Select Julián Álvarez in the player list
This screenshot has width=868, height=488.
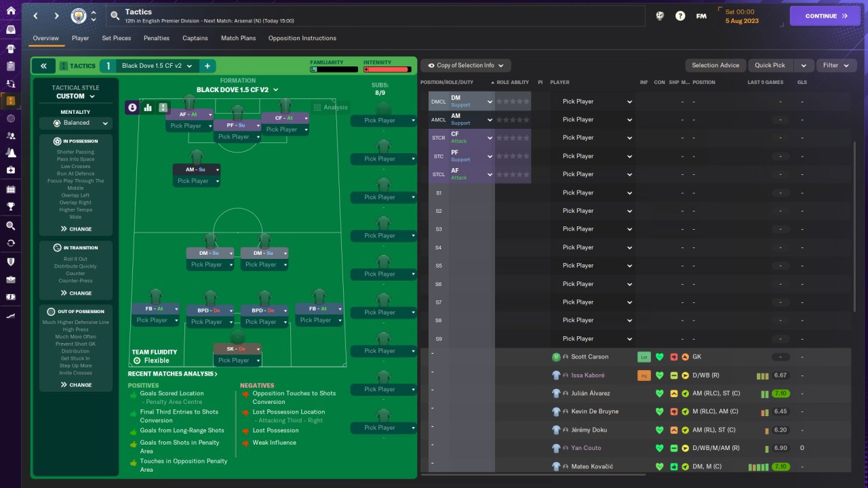pos(591,393)
